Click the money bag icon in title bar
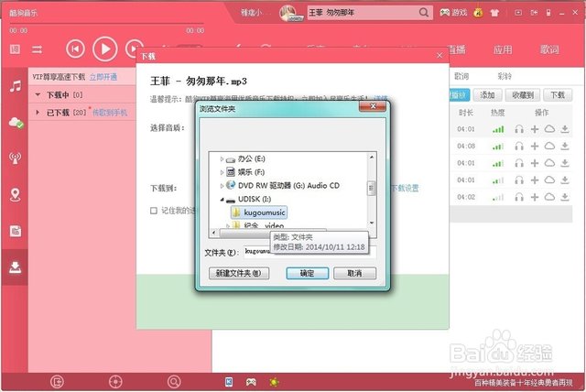 (x=478, y=13)
